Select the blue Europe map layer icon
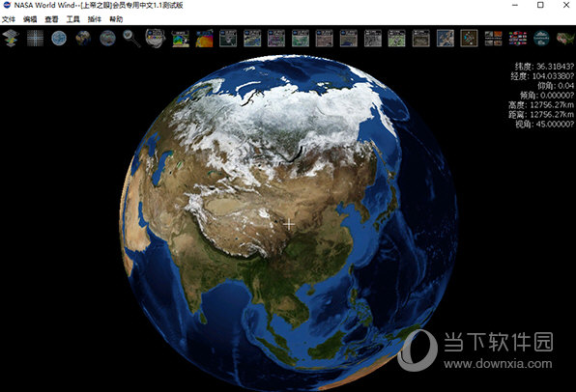Image resolution: width=576 pixels, height=392 pixels. [446, 39]
